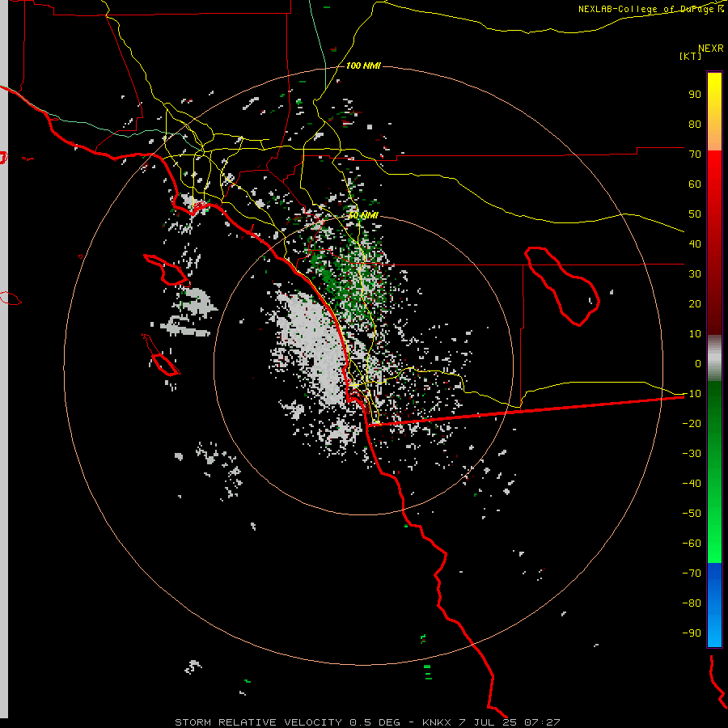
Task: Click the -20 knot scale value
Action: (x=692, y=423)
